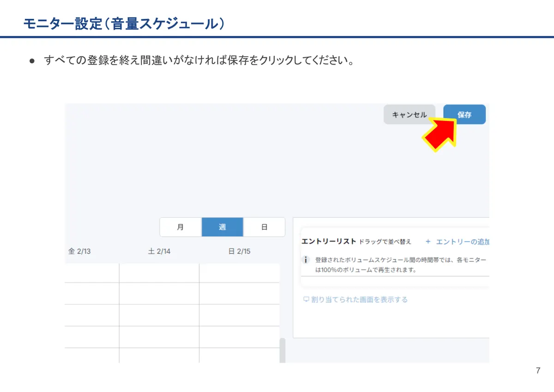Click the 100% volume notice text
The width and height of the screenshot is (554, 392).
[401, 265]
